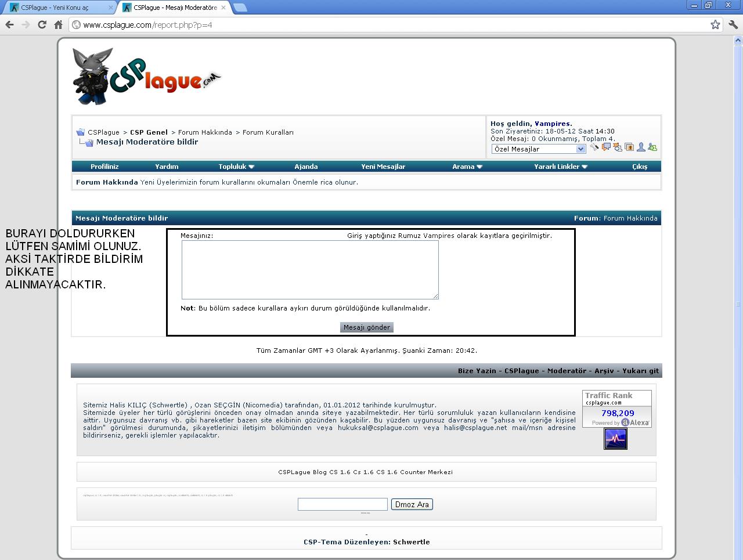Open the Yeni Mesajlar menu item
Viewport: 743px width, 560px height.
pyautogui.click(x=383, y=167)
